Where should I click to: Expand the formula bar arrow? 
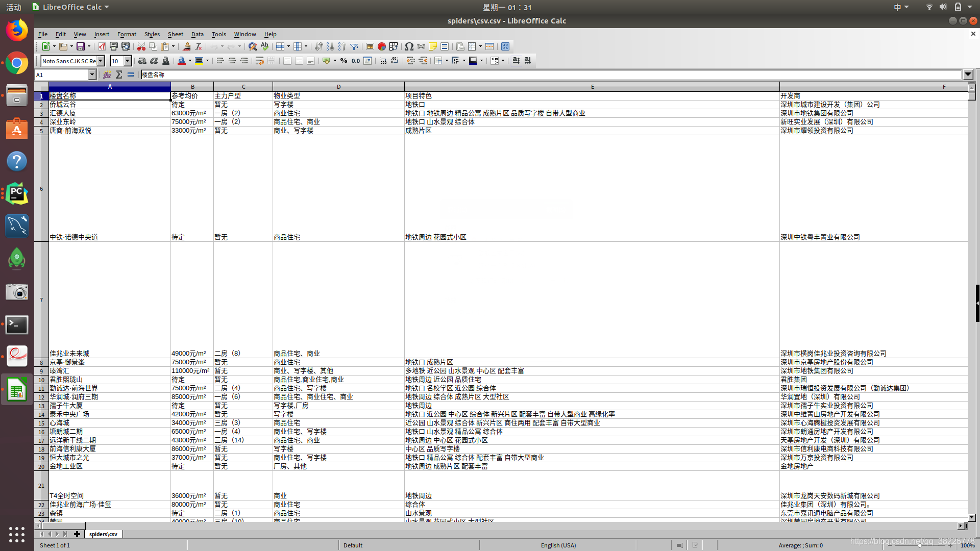(x=968, y=74)
